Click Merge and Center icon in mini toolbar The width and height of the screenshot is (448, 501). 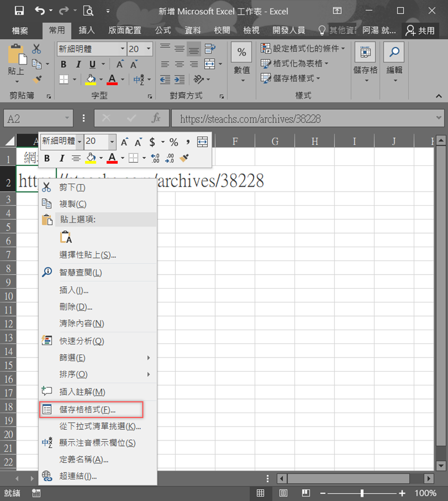click(x=202, y=142)
